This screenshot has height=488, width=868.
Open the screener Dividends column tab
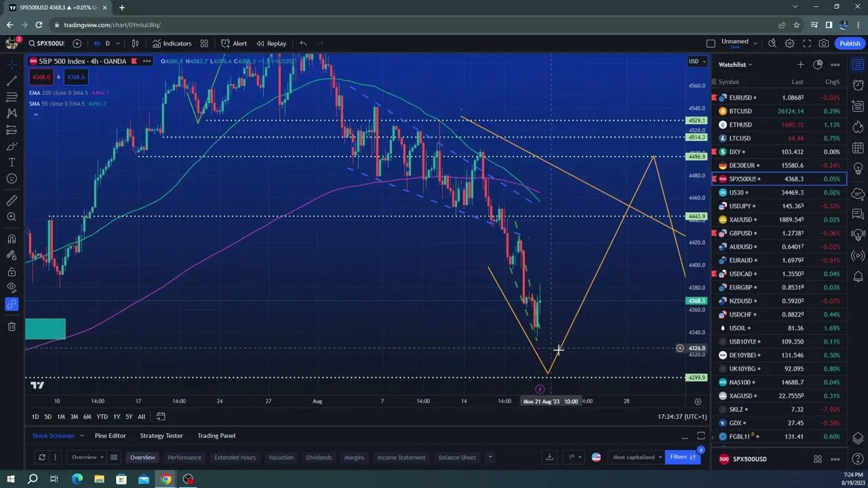tap(319, 457)
